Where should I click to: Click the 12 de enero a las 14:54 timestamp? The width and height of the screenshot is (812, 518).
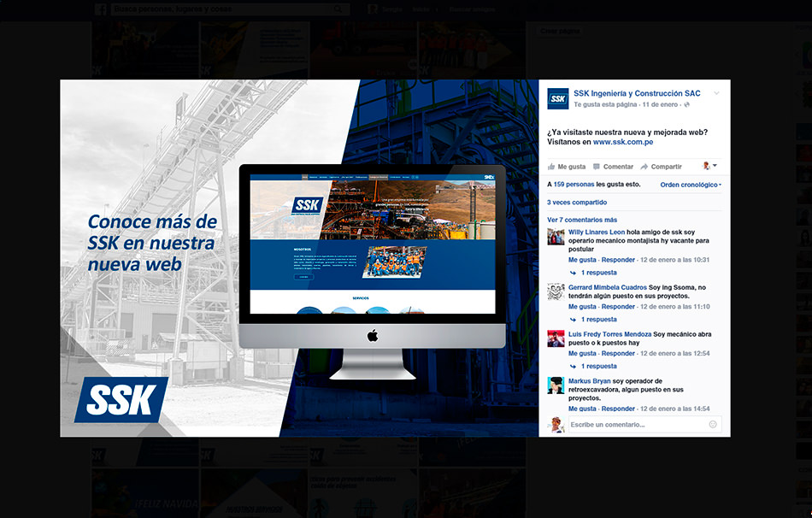pyautogui.click(x=674, y=409)
